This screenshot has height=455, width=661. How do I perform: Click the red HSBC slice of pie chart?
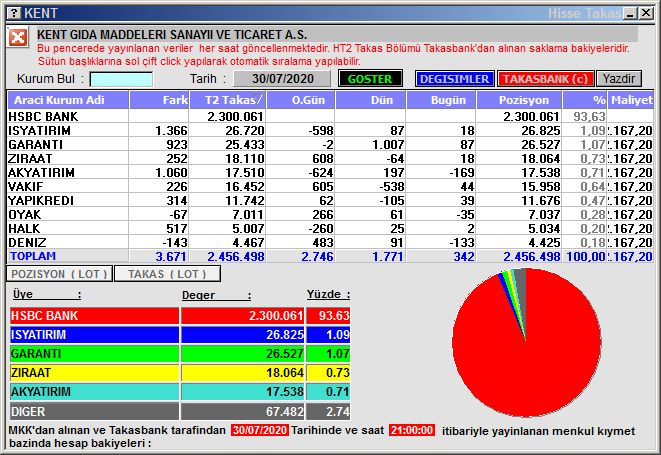[x=527, y=358]
